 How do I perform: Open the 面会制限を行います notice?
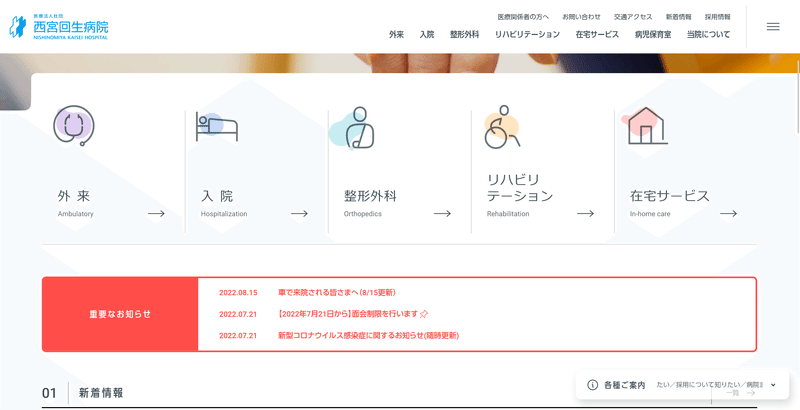[x=353, y=314]
